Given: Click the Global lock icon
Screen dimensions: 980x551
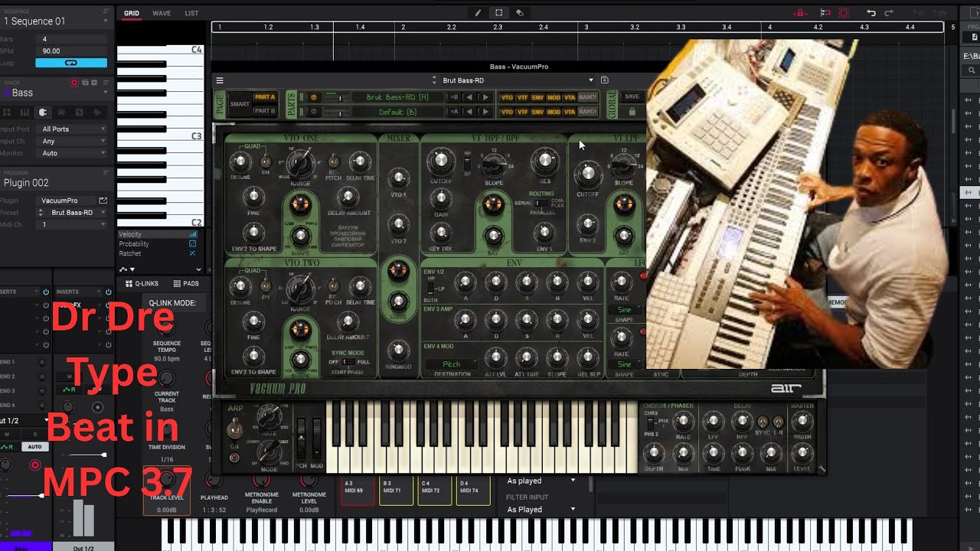Looking at the screenshot, I should tap(632, 112).
